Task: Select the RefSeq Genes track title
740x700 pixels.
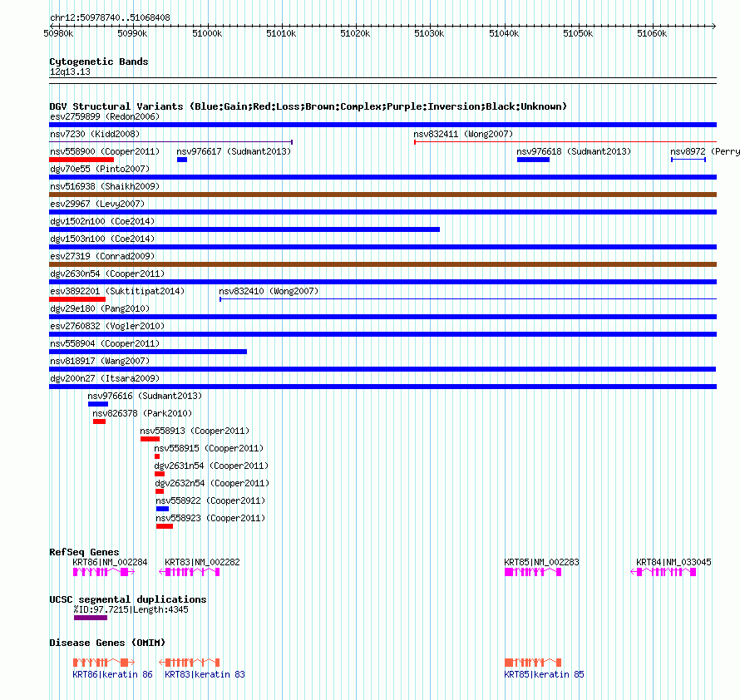Action: tap(84, 552)
